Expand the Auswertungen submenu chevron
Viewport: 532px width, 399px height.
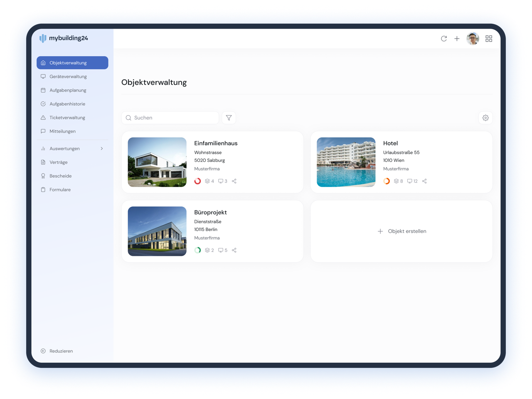click(102, 149)
